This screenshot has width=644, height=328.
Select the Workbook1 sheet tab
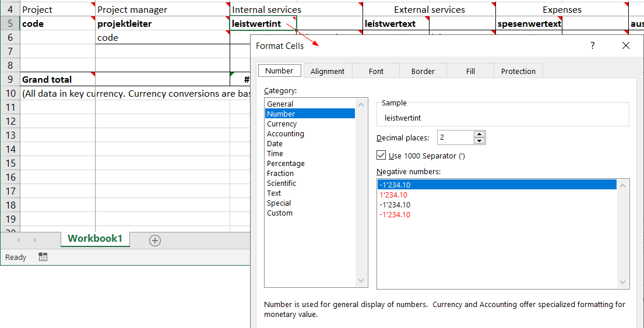(x=95, y=239)
